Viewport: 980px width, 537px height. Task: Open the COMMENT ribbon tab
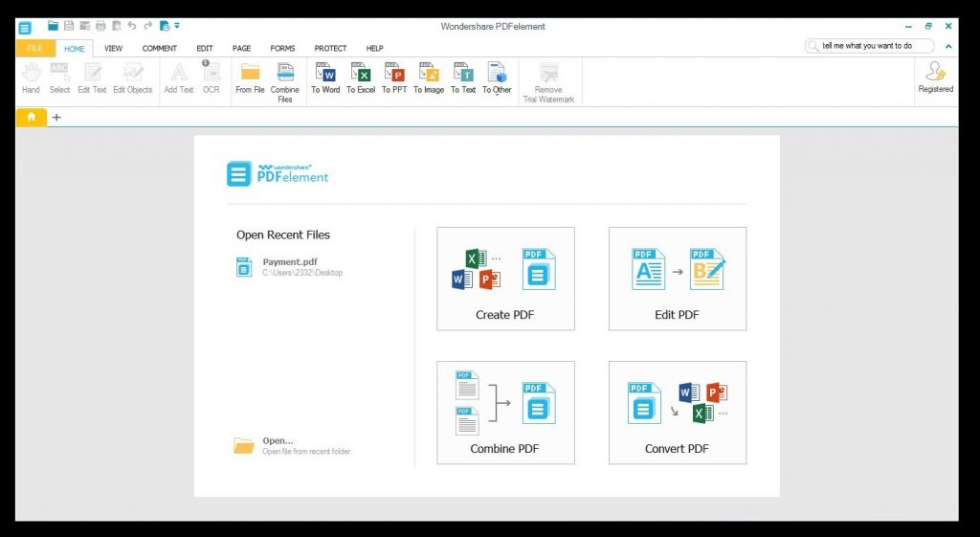(160, 48)
